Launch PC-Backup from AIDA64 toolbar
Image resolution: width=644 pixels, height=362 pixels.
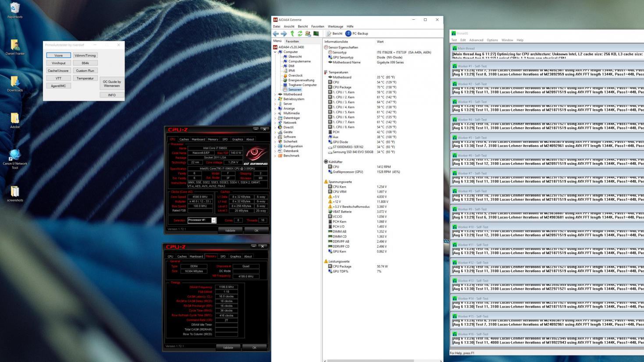357,33
